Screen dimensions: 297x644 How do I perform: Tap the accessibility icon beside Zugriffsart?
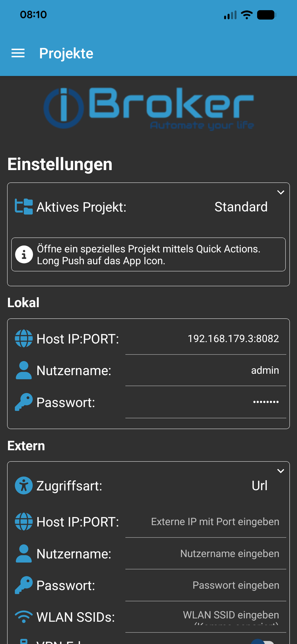[x=24, y=485]
